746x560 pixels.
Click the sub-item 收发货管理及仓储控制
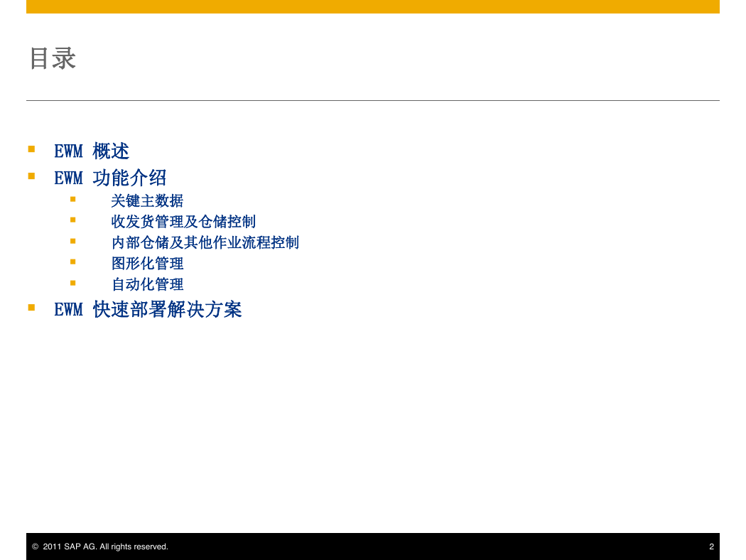(183, 222)
